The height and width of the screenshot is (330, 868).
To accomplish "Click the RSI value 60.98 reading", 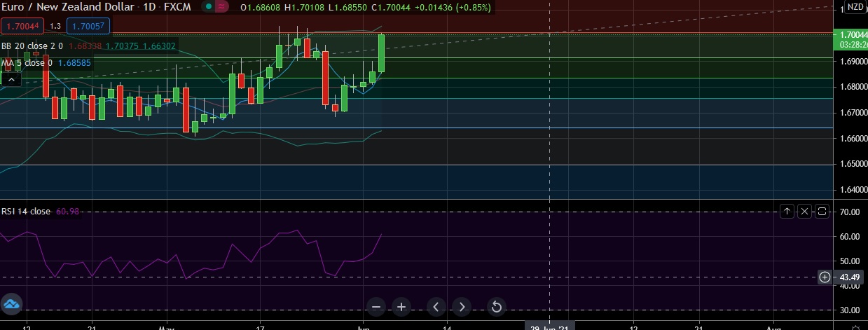I will click(67, 211).
